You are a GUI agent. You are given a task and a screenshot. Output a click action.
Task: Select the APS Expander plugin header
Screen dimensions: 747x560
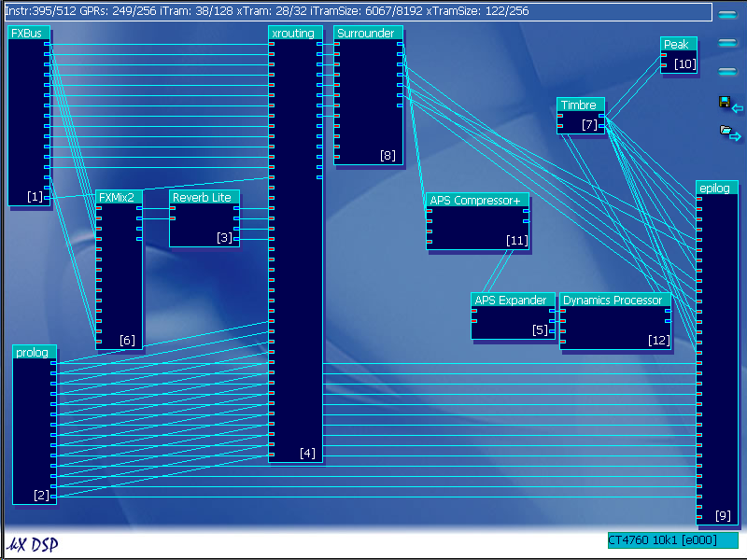click(x=513, y=300)
